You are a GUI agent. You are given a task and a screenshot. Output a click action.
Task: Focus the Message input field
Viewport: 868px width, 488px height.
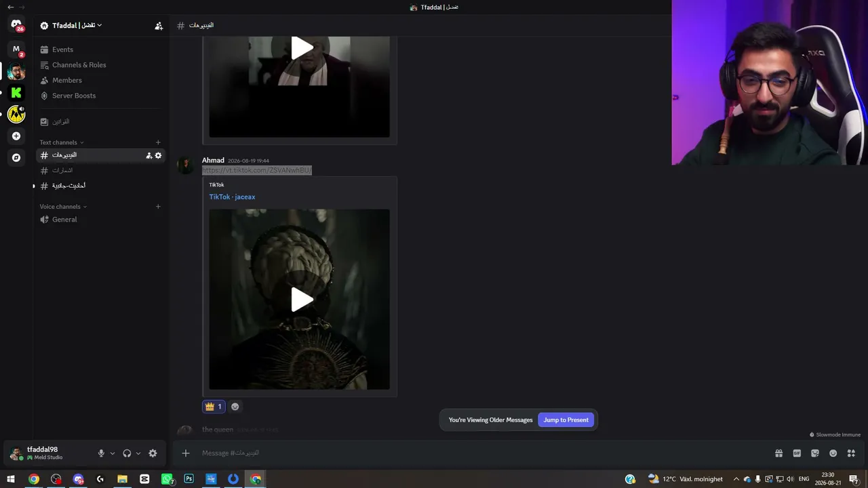point(481,453)
